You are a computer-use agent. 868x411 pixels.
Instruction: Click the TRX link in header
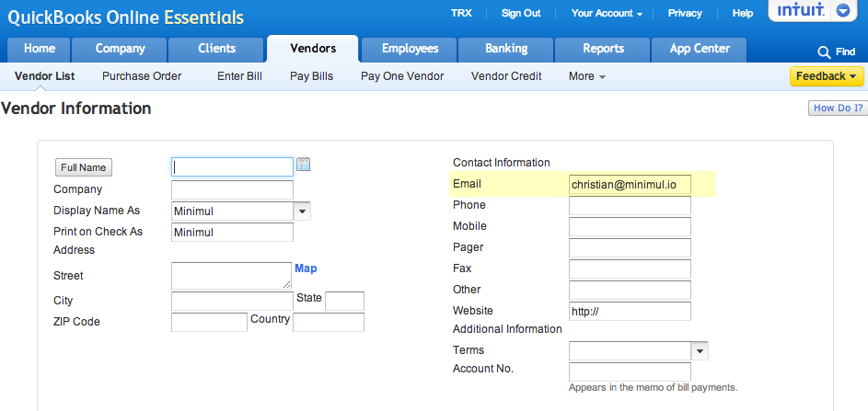pyautogui.click(x=462, y=13)
